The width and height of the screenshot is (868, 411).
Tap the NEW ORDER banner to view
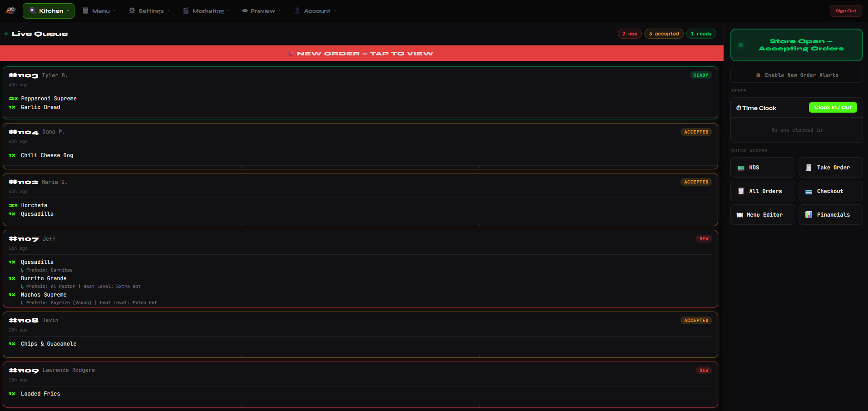click(361, 53)
